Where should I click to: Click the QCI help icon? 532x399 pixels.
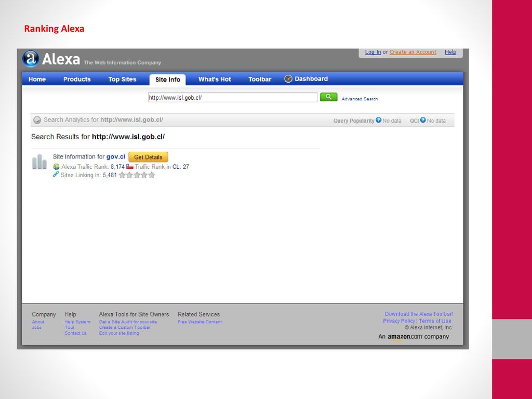point(423,120)
